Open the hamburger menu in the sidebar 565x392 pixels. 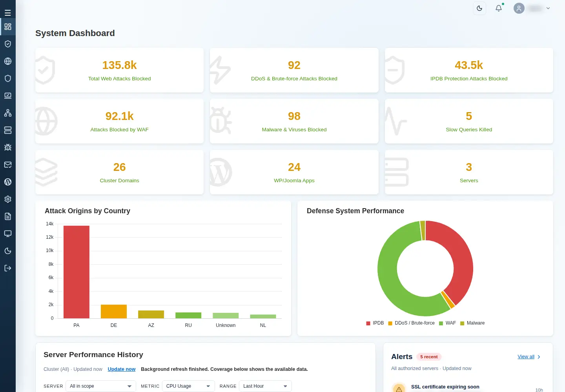point(8,13)
